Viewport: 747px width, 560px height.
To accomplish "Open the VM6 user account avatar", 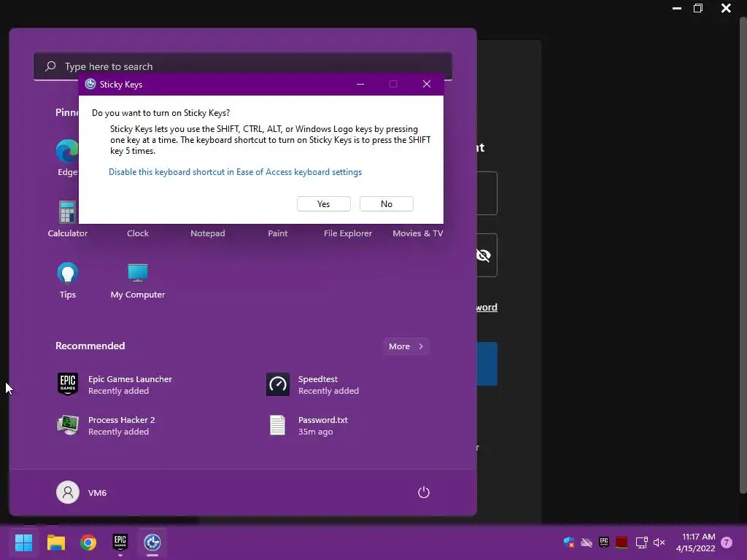I will pyautogui.click(x=68, y=492).
